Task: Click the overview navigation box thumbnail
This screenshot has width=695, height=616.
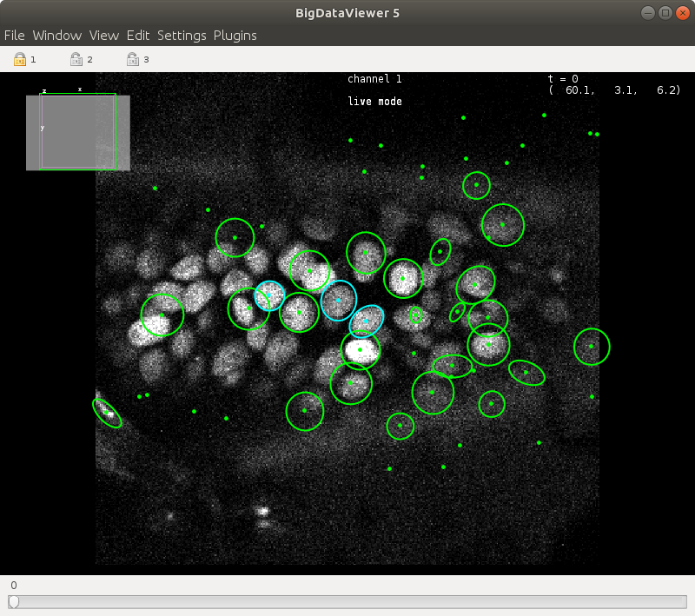Action: (x=78, y=131)
